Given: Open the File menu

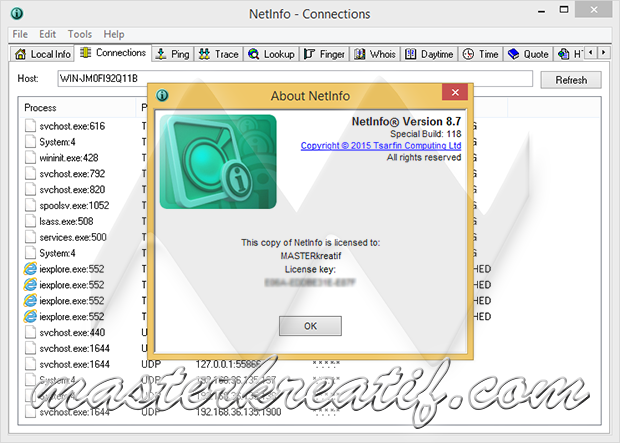Looking at the screenshot, I should coord(20,34).
